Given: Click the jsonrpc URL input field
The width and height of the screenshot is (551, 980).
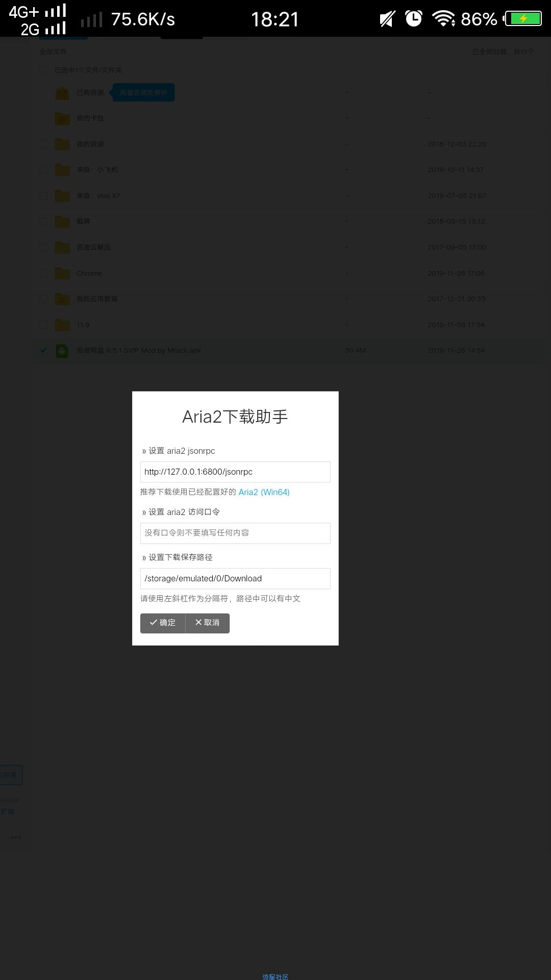Looking at the screenshot, I should pyautogui.click(x=235, y=472).
